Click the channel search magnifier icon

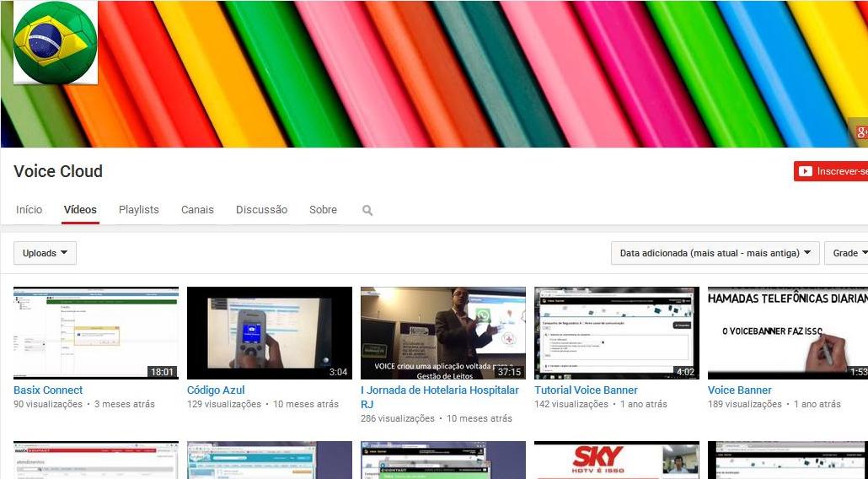367,210
